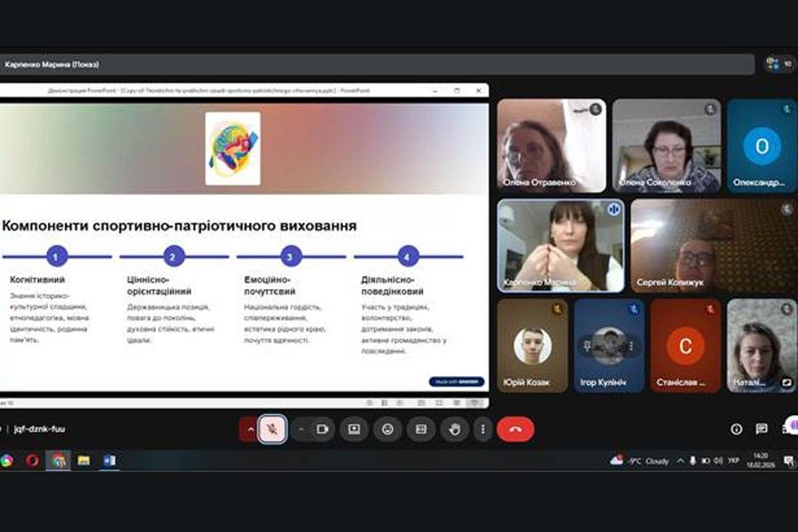Click the speaking indicator on Карпенко Марина tile
The width and height of the screenshot is (798, 532).
614,209
